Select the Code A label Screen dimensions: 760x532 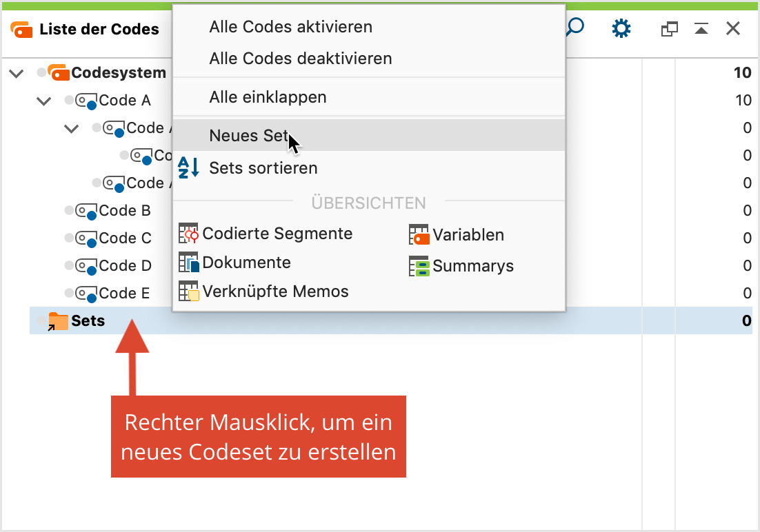(x=125, y=101)
